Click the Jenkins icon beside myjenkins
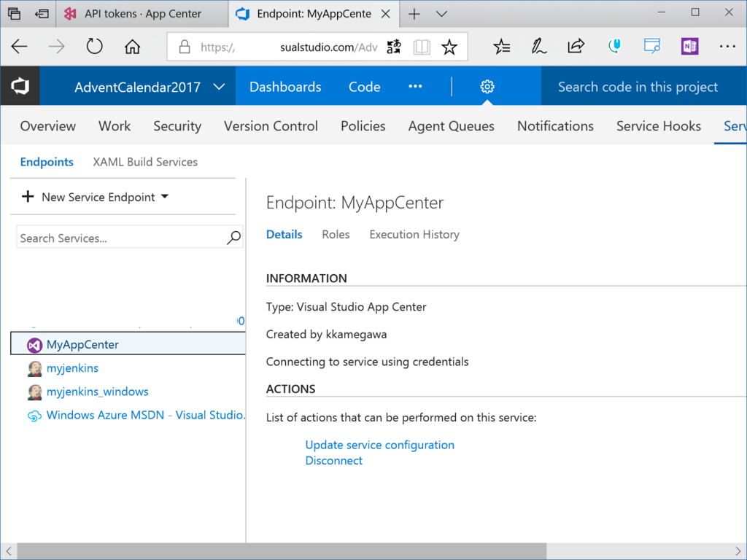This screenshot has height=560, width=747. coord(34,368)
